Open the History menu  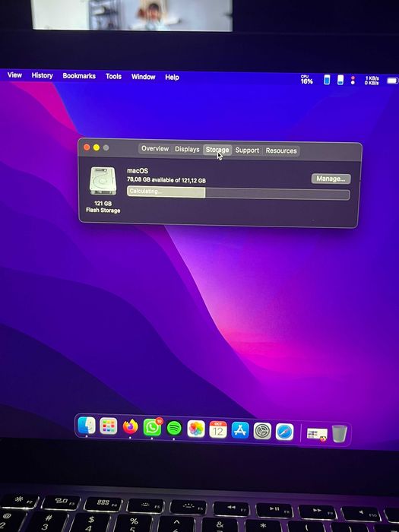click(x=42, y=75)
